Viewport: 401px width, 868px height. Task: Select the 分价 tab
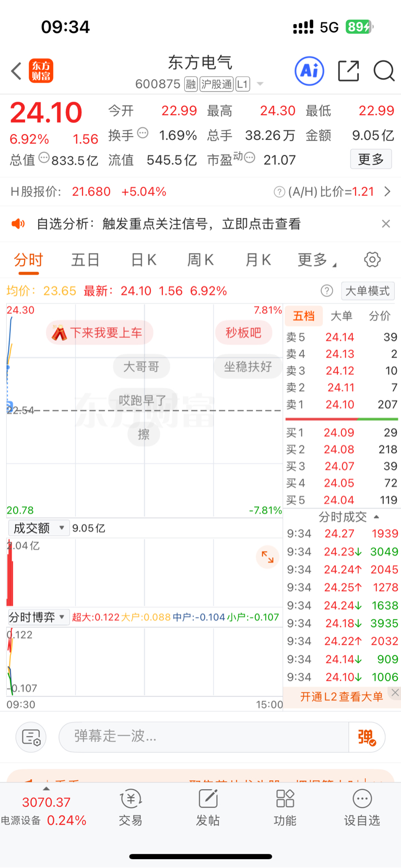[380, 316]
